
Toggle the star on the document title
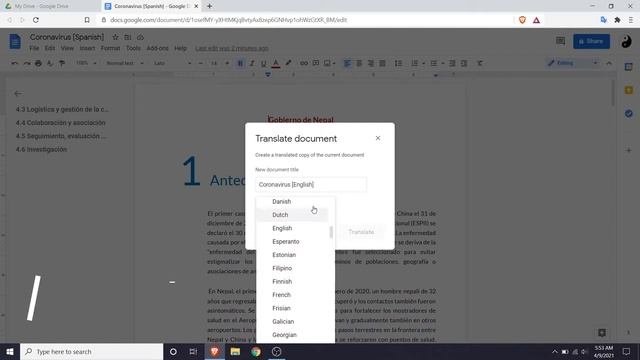(x=115, y=37)
